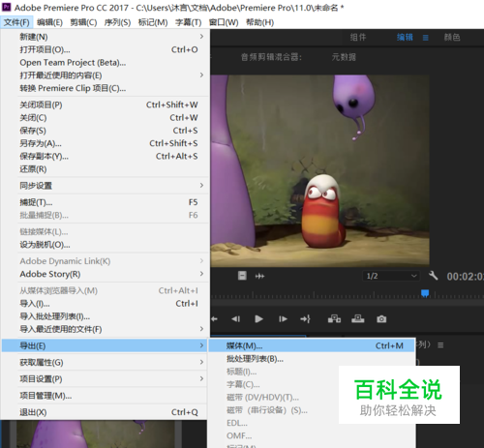This screenshot has height=448, width=484.
Task: Open the 元数据 panel tab
Action: (344, 57)
